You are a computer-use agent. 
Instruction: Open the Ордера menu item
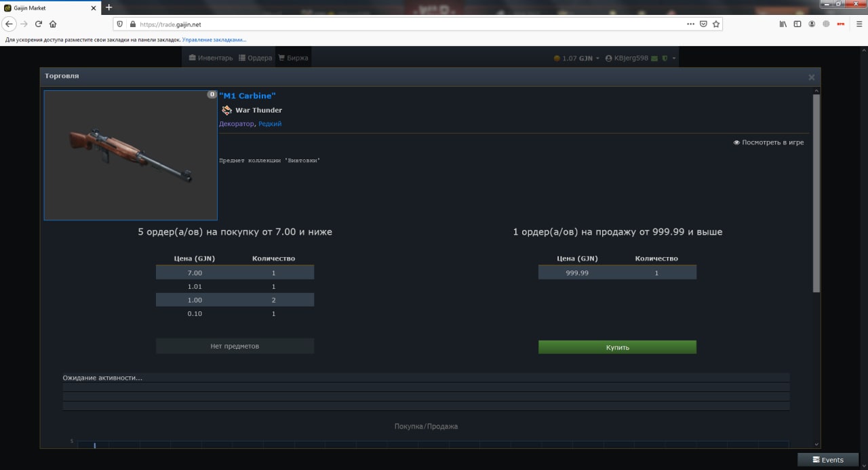pos(255,58)
